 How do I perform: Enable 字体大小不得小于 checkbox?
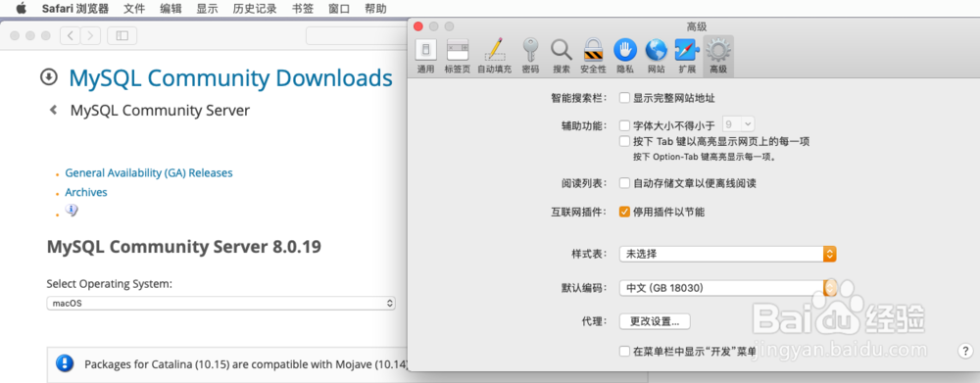(624, 125)
